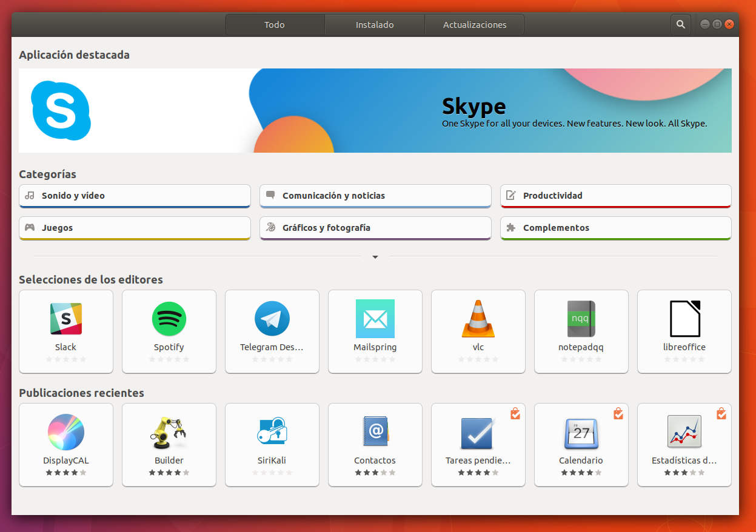Open the Productividad category
The width and height of the screenshot is (756, 532).
click(616, 196)
